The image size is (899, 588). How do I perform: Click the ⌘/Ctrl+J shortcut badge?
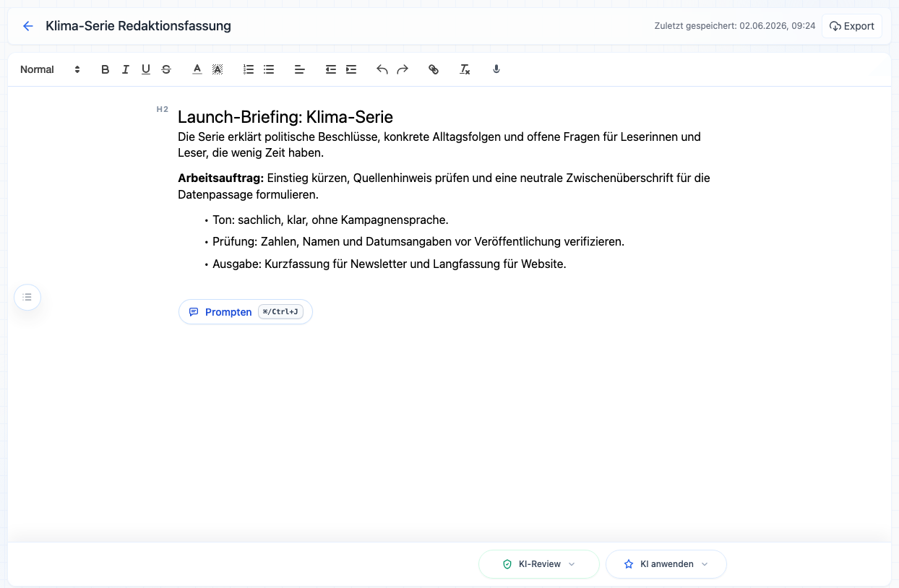pos(280,312)
